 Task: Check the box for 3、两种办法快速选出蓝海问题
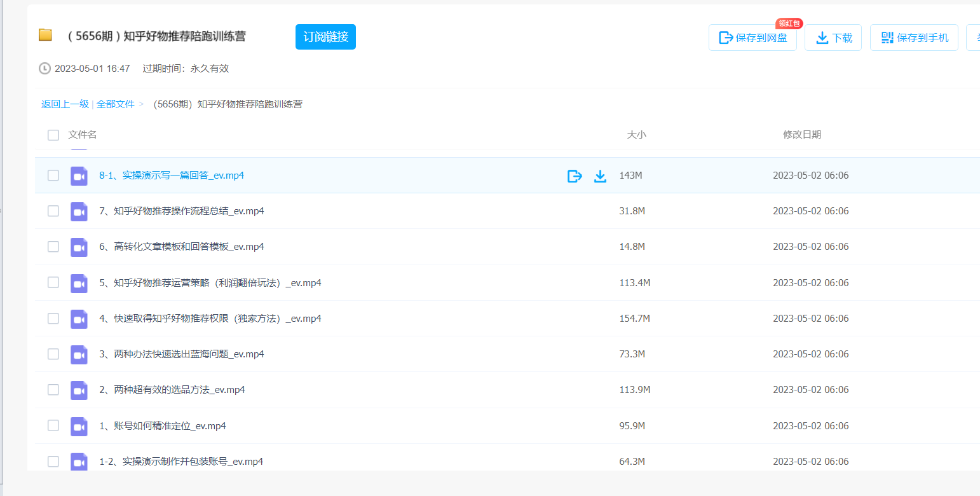coord(53,354)
